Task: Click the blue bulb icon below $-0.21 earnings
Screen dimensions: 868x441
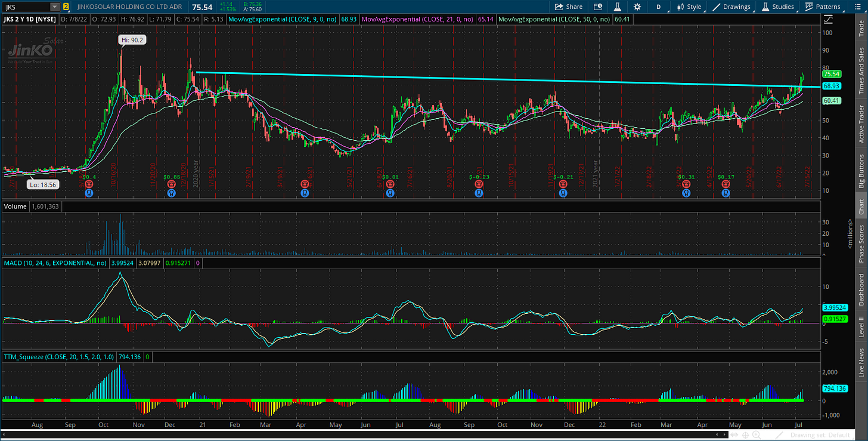Action: [562, 193]
